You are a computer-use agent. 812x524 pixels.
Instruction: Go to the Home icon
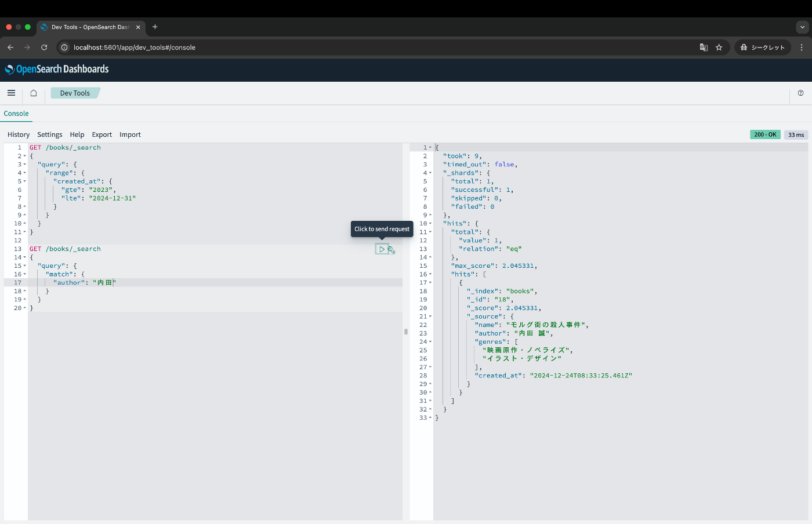pos(34,93)
